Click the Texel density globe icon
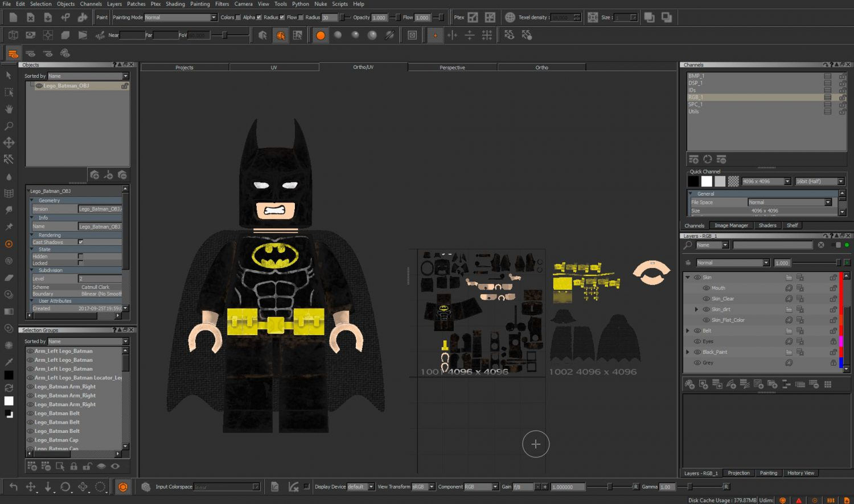This screenshot has height=504, width=854. 510,18
